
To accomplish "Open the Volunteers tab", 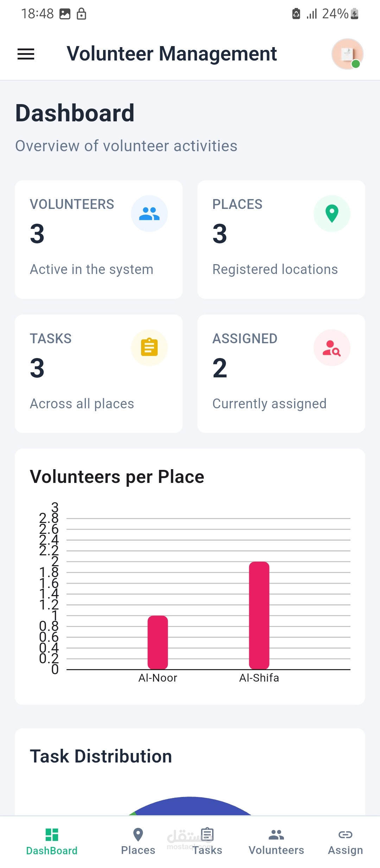I will [x=276, y=841].
